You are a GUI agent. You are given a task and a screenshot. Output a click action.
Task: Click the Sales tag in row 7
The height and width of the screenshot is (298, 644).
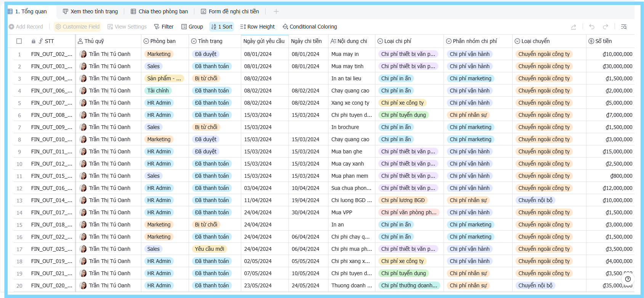(154, 127)
